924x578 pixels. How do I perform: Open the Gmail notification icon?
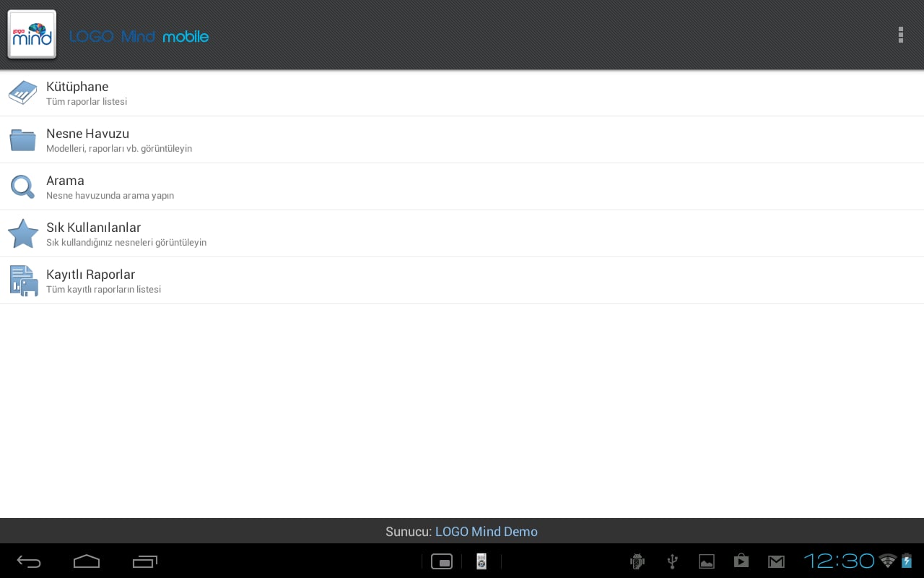pos(776,561)
